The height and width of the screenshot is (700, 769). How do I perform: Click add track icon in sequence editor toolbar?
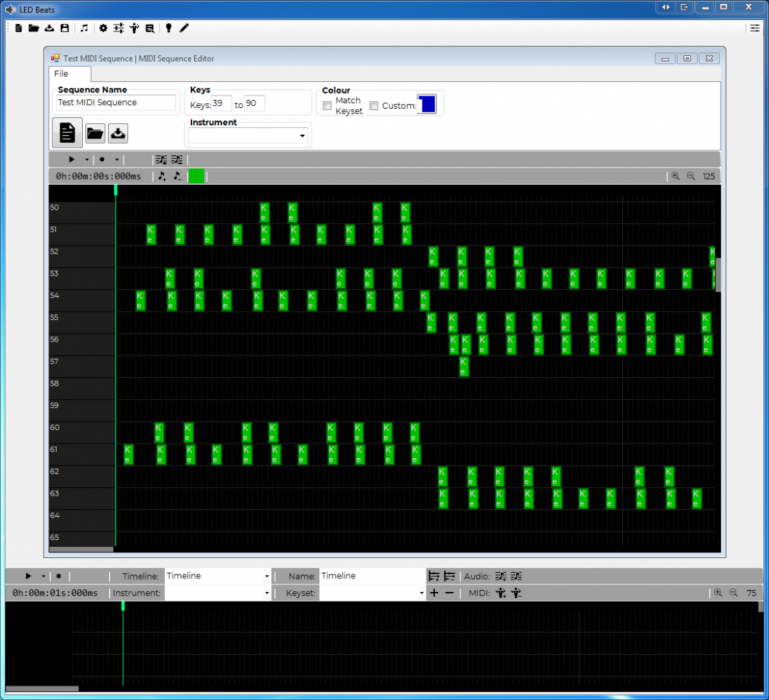161,159
